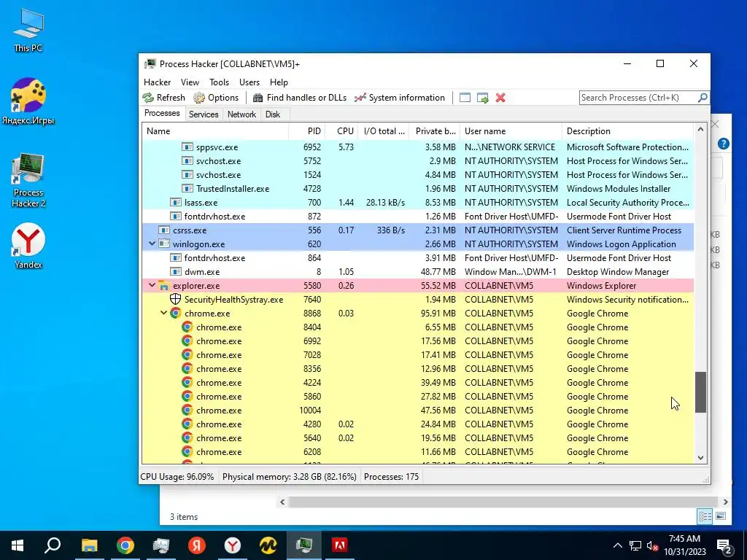Open the Windows Start menu
Image resolution: width=747 pixels, height=560 pixels.
point(18,545)
